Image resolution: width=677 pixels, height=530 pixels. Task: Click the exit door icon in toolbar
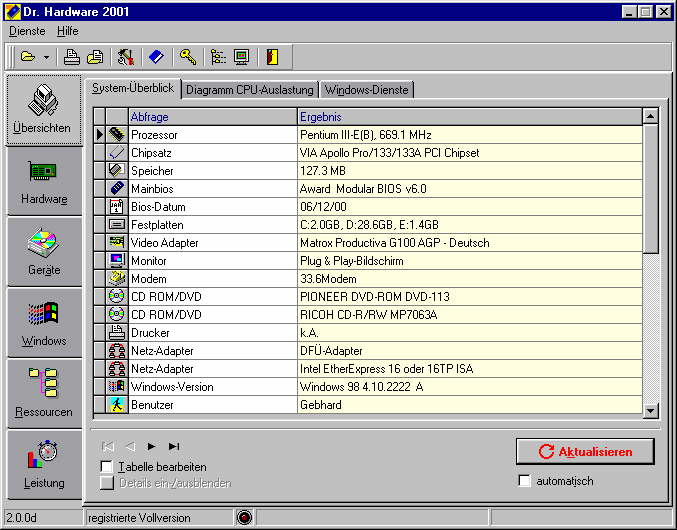272,57
